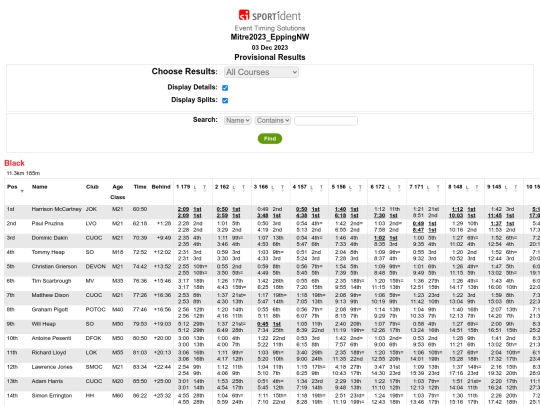Select the Tommy Heap name cell

pyautogui.click(x=48, y=252)
